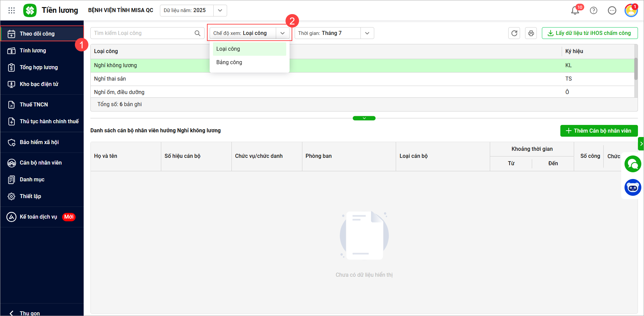644x316 pixels.
Task: Click the Bảo hiểm xã hội icon
Action: click(11, 142)
